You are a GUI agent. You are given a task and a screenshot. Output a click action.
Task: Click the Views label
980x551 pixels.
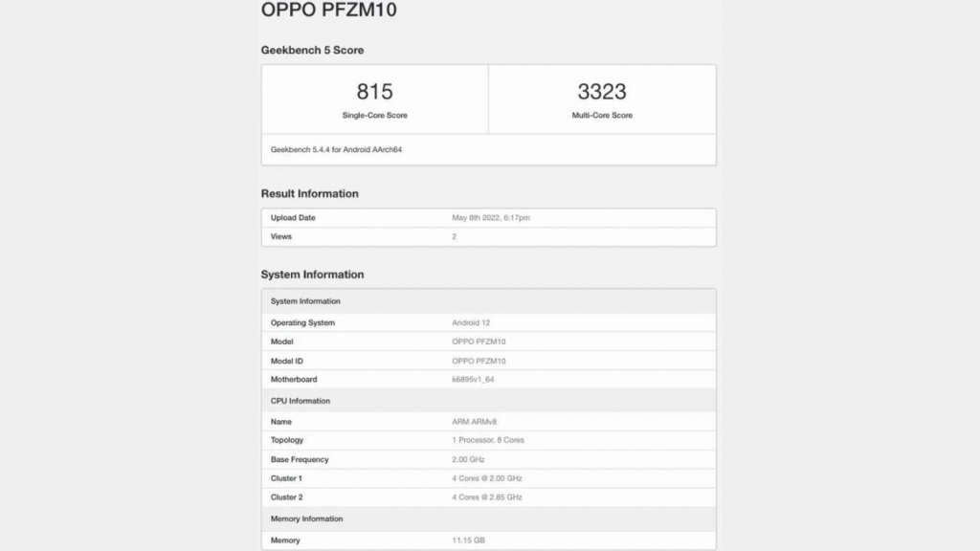point(281,236)
